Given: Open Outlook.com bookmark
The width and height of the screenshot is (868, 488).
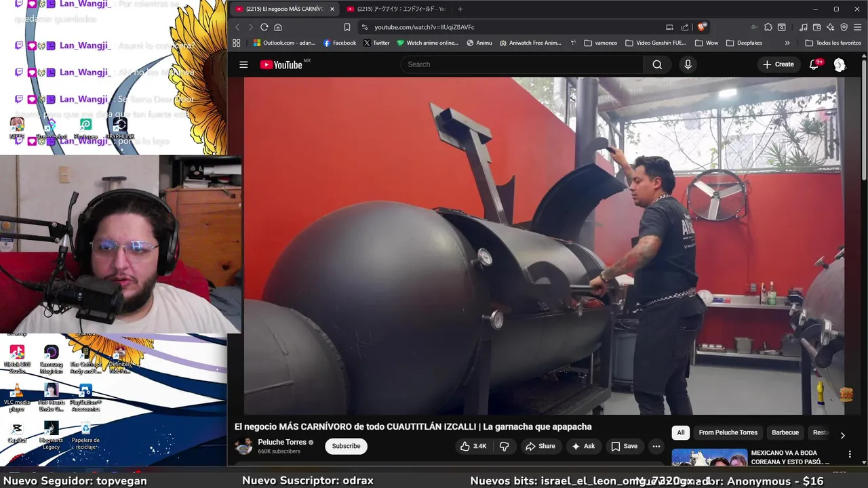Looking at the screenshot, I should click(284, 43).
